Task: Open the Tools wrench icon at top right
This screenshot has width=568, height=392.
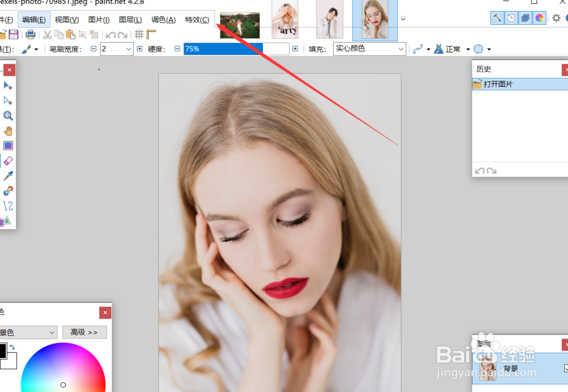Action: tap(497, 18)
